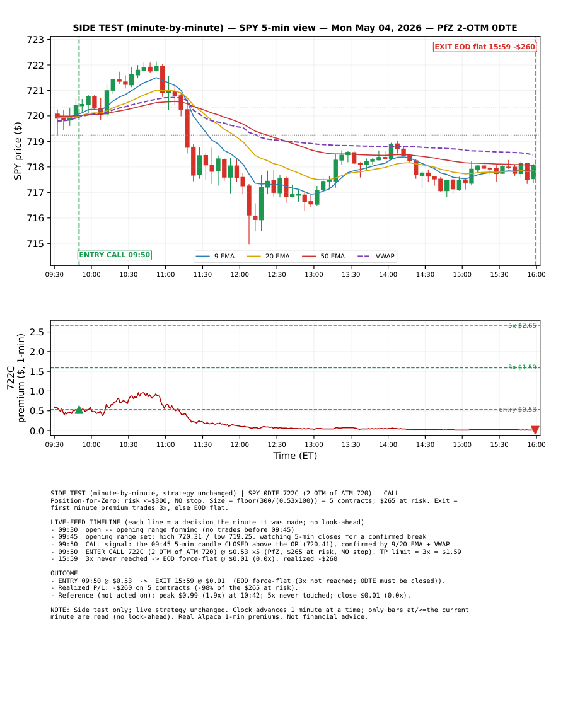The height and width of the screenshot is (728, 563).
Task: Click the '09:50 CALL signal' line
Action: (250, 544)
